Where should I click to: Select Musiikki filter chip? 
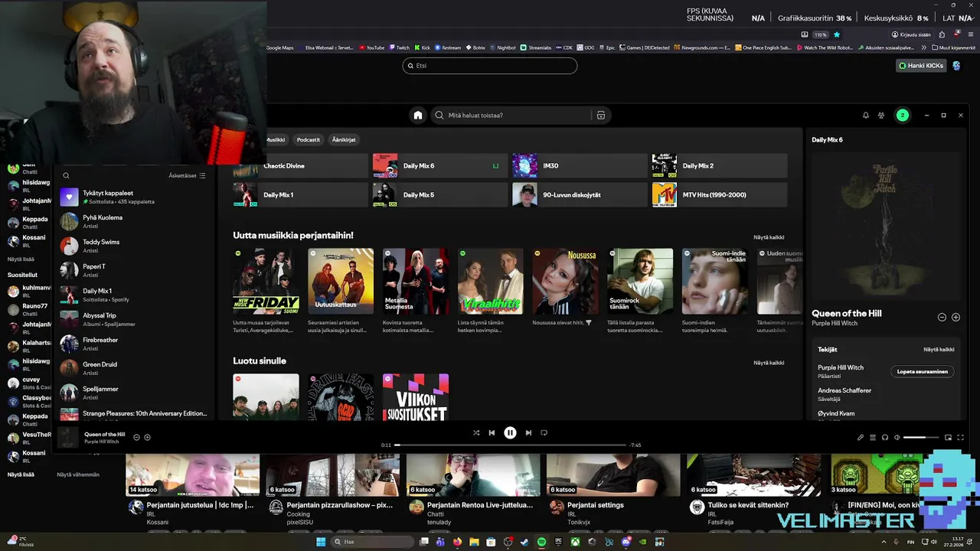click(x=275, y=140)
